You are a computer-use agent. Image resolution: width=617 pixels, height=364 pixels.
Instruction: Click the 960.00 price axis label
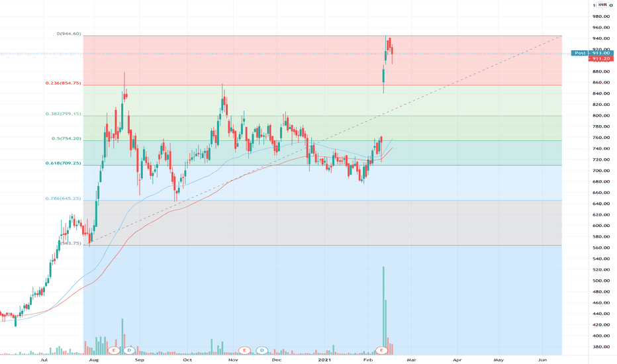[601, 28]
